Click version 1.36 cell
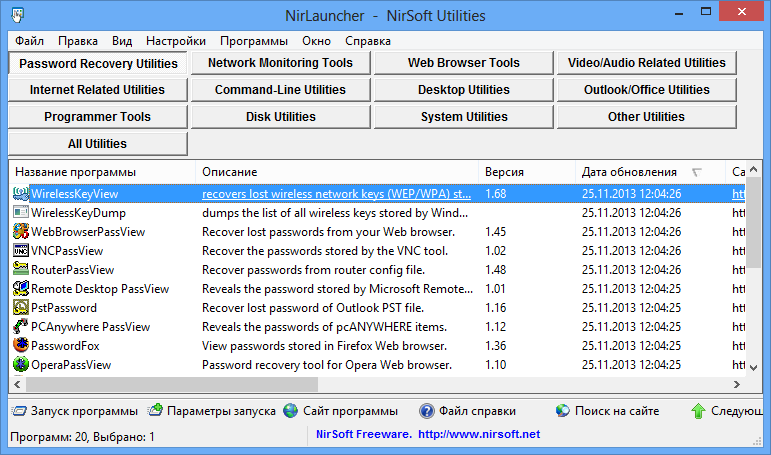The height and width of the screenshot is (455, 771). pyautogui.click(x=496, y=346)
